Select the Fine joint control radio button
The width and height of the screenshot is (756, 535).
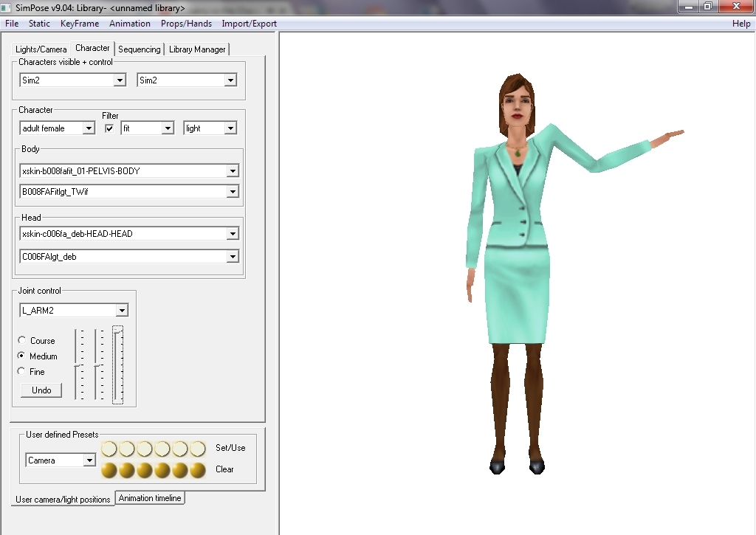[x=22, y=372]
